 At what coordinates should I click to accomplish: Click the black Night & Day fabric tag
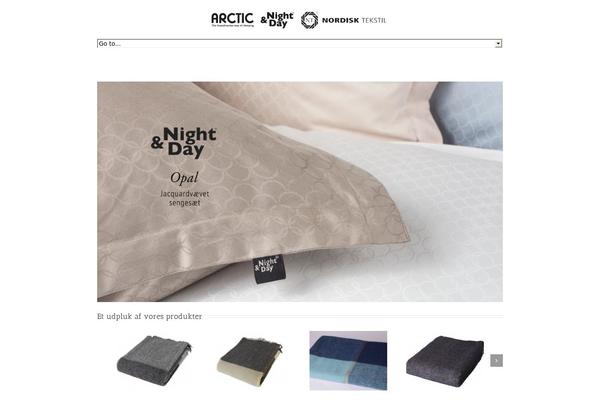click(269, 269)
